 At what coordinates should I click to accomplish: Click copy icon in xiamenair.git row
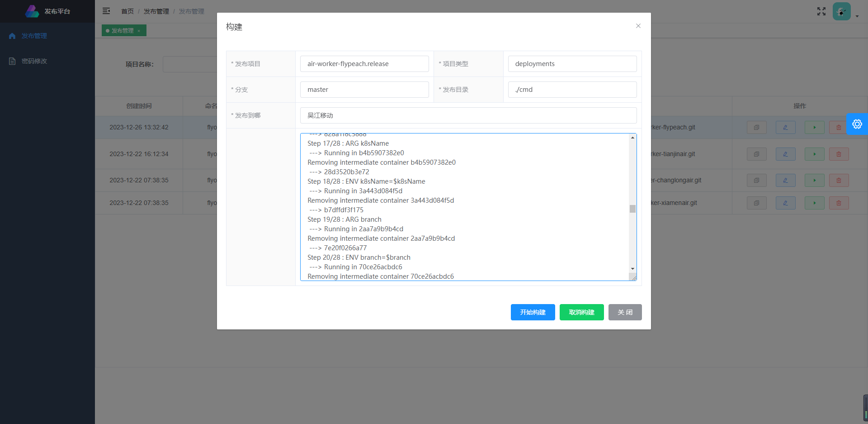point(756,203)
